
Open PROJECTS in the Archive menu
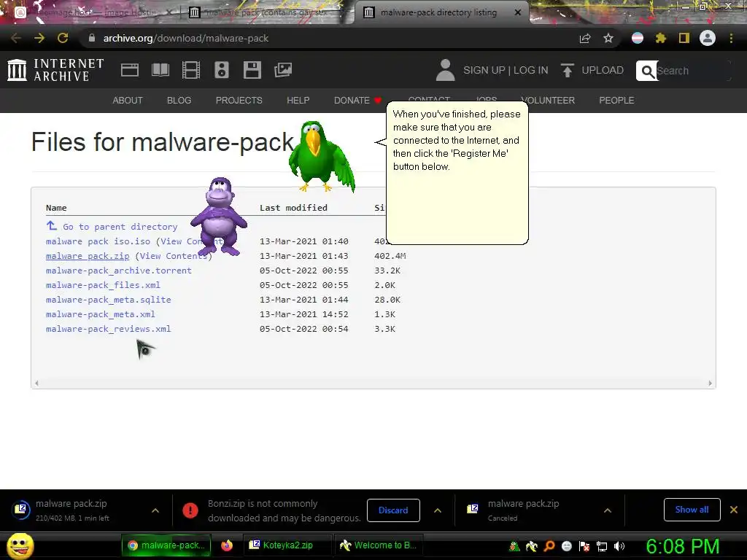[x=239, y=101]
